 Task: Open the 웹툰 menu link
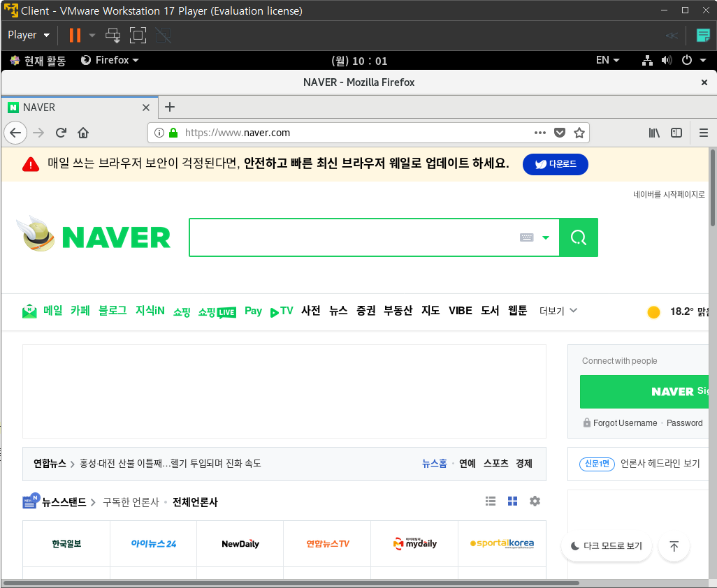pos(518,311)
